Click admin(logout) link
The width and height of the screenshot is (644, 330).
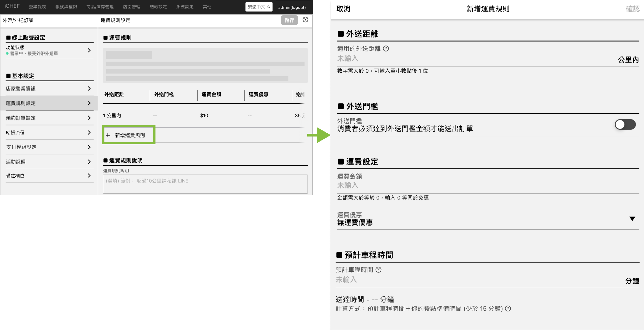pos(292,8)
